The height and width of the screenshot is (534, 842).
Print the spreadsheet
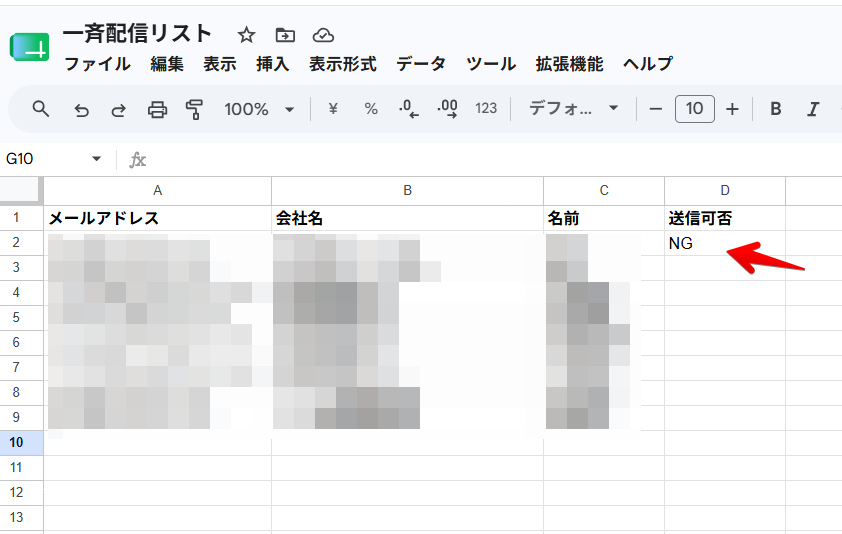click(x=157, y=110)
